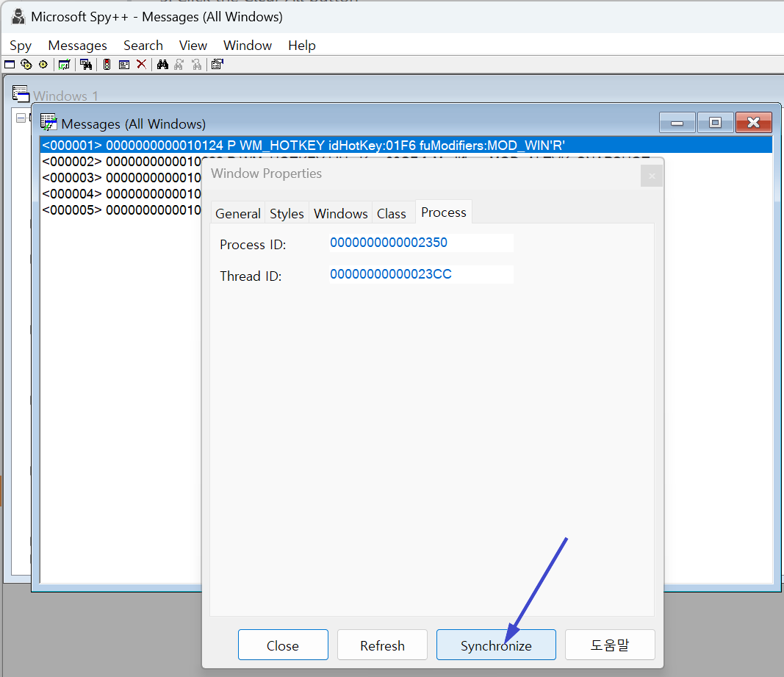The height and width of the screenshot is (677, 784).
Task: Open the Help menu
Action: tap(302, 46)
